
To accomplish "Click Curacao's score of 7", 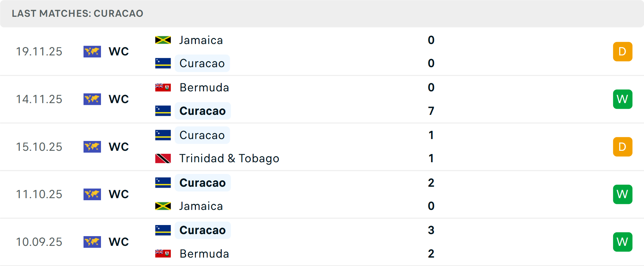I will [x=431, y=111].
